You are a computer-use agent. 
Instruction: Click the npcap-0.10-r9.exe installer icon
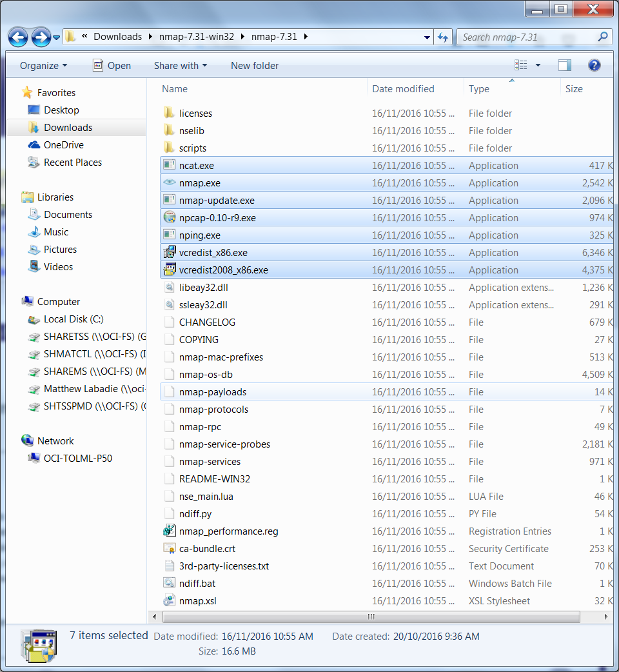click(x=169, y=218)
